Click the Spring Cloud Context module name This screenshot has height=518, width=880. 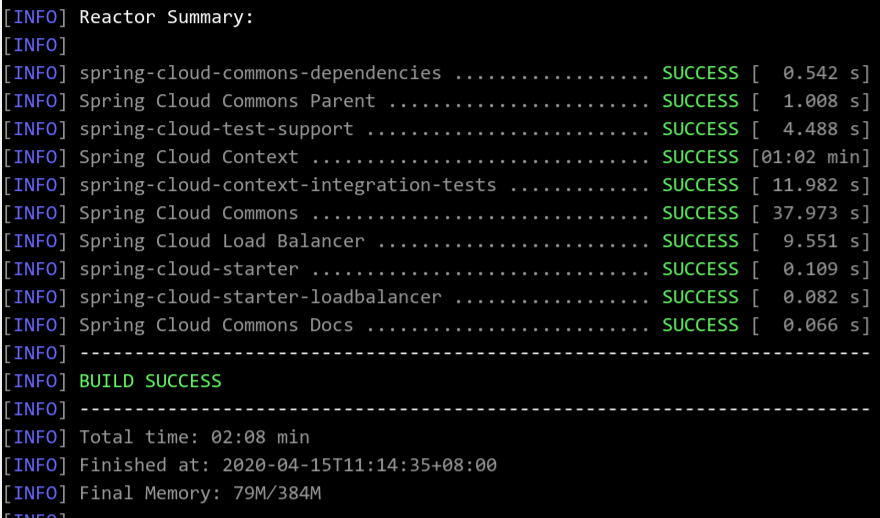point(189,157)
